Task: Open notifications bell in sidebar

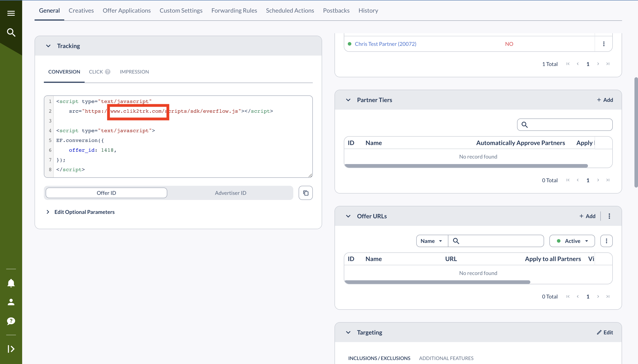Action: click(11, 283)
